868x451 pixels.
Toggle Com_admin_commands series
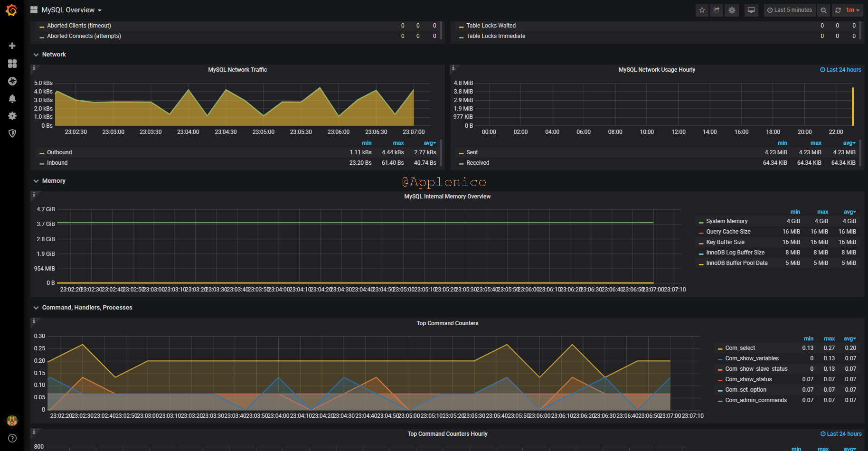click(755, 400)
